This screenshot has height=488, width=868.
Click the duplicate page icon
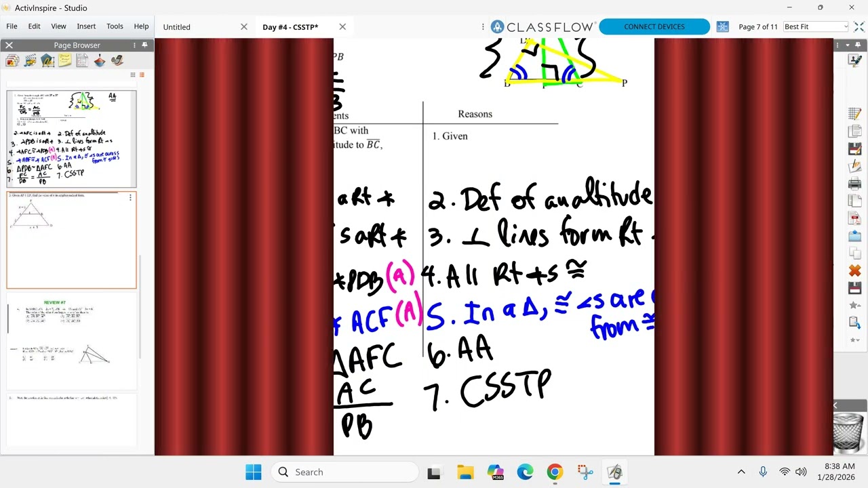pos(854,201)
